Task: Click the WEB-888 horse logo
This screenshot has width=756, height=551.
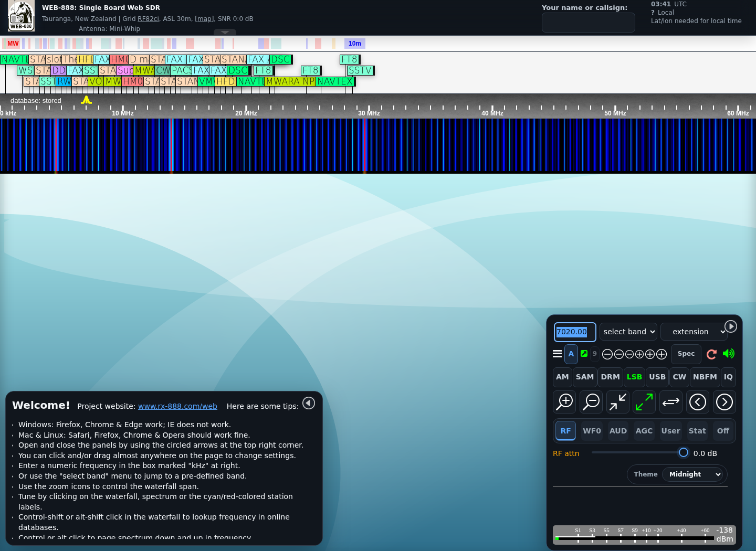Action: [x=21, y=16]
